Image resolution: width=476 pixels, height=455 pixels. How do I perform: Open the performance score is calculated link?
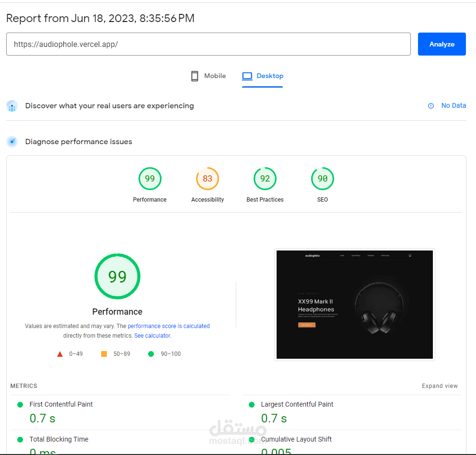[x=168, y=326]
